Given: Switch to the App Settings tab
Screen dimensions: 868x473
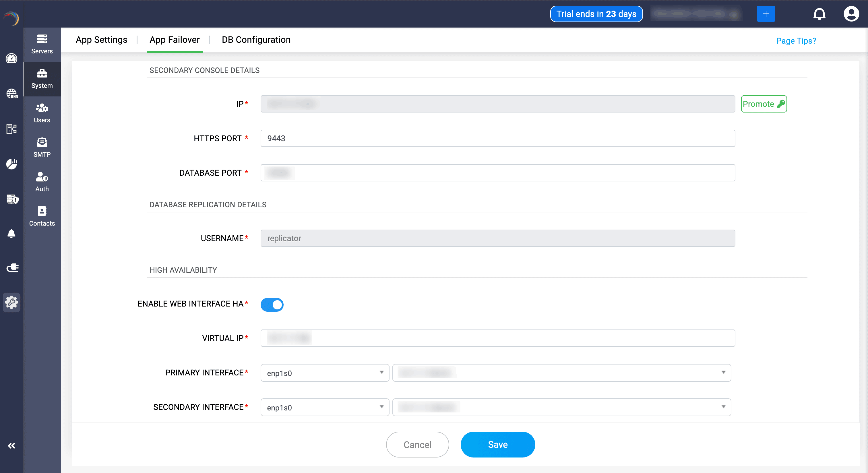Looking at the screenshot, I should coord(101,40).
